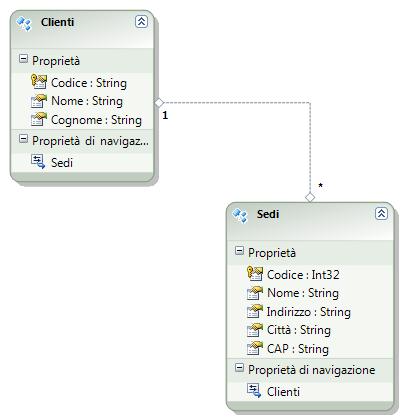This screenshot has height=419, width=403.
Task: Select the key icon beside Codice : String
Action: 39,82
